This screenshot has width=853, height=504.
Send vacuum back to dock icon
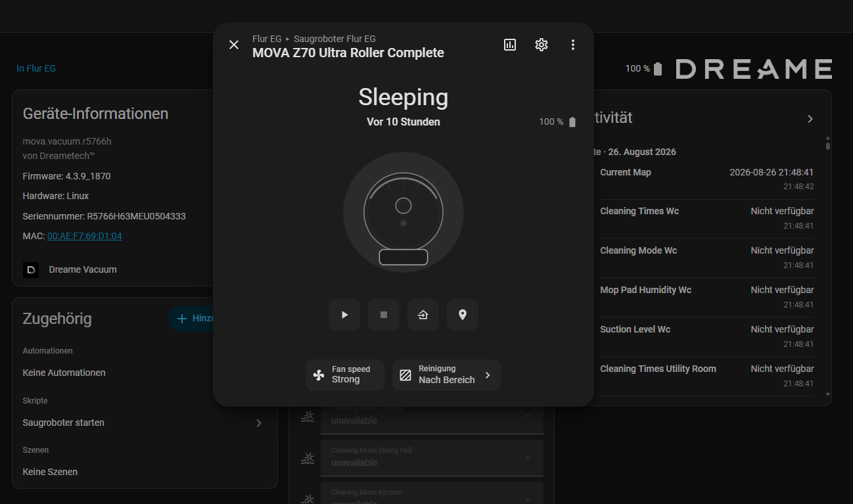pos(423,315)
